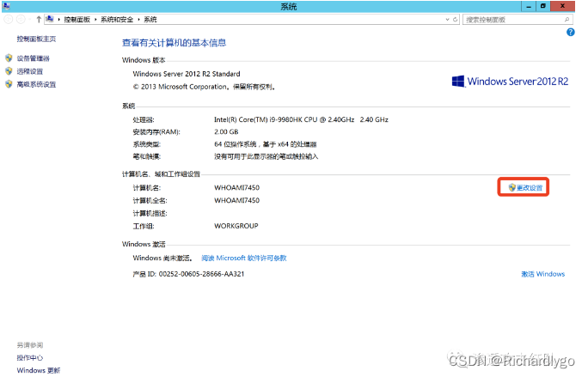Click the forward navigation arrow
This screenshot has width=588, height=377.
(21, 19)
